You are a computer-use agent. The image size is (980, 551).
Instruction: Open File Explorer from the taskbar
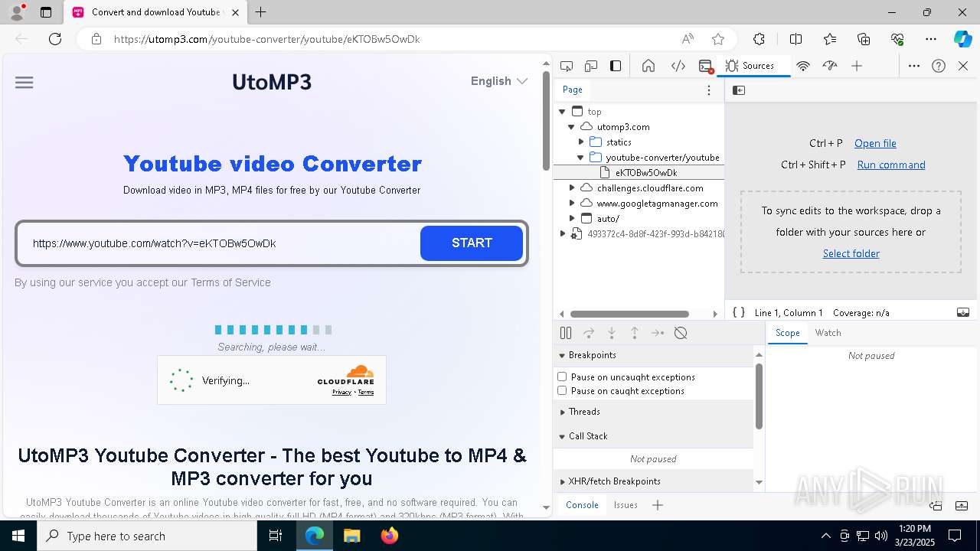[x=351, y=536]
